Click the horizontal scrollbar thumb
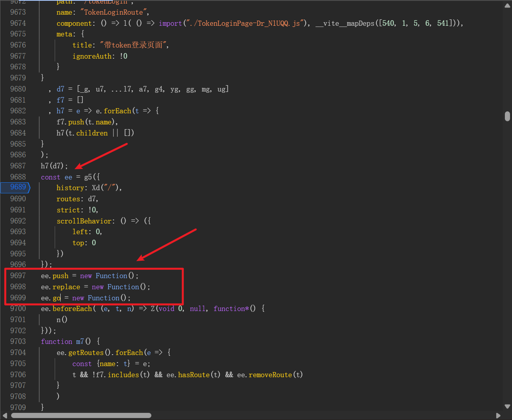The image size is (512, 420). 81,415
